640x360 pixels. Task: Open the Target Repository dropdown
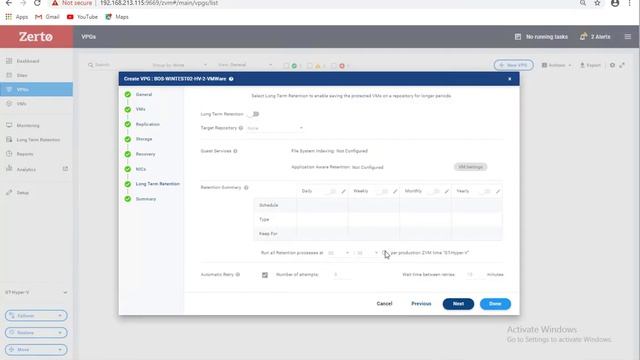pos(275,128)
